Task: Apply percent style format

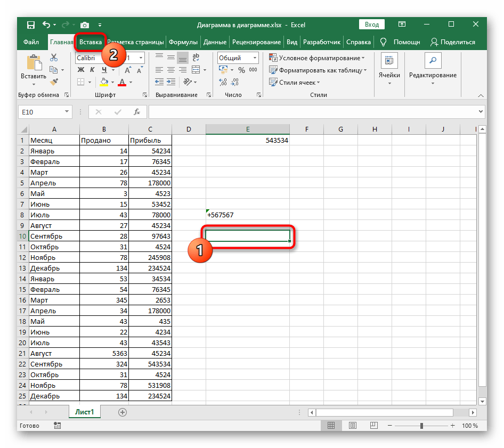Action: coord(242,70)
